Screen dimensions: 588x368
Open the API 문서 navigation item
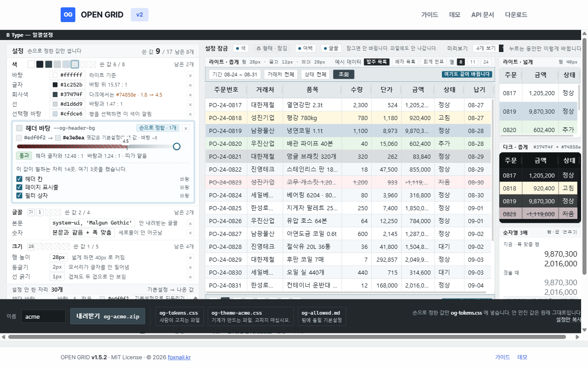coord(482,15)
